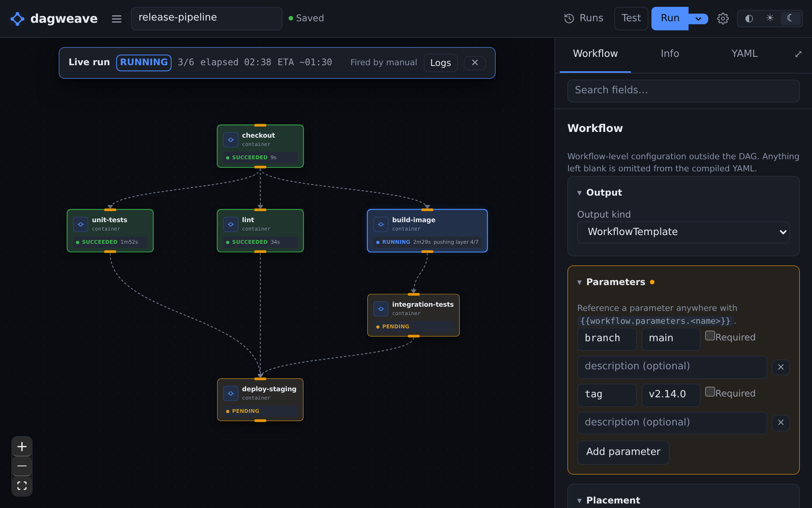This screenshot has height=508, width=812.
Task: Edit the branch parameter name
Action: 607,339
